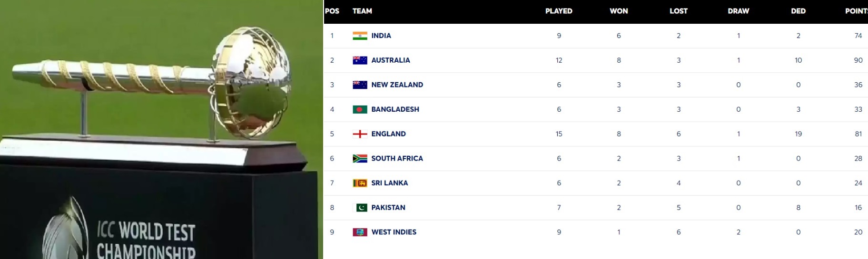This screenshot has width=868, height=259.
Task: Click the Sri Lanka flag icon
Action: (x=360, y=183)
